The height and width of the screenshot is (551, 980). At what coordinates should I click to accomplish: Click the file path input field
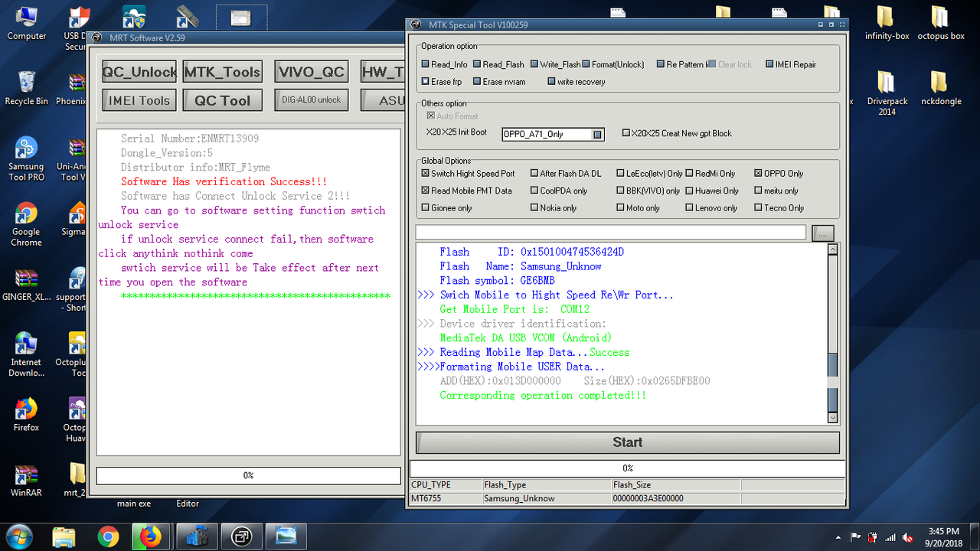click(611, 232)
